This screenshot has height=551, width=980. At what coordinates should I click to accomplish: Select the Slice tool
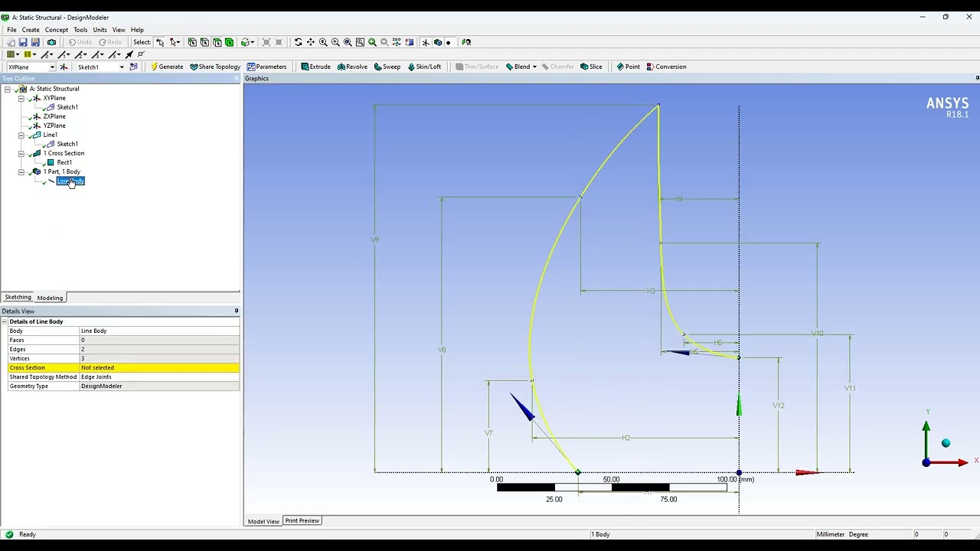(x=591, y=67)
